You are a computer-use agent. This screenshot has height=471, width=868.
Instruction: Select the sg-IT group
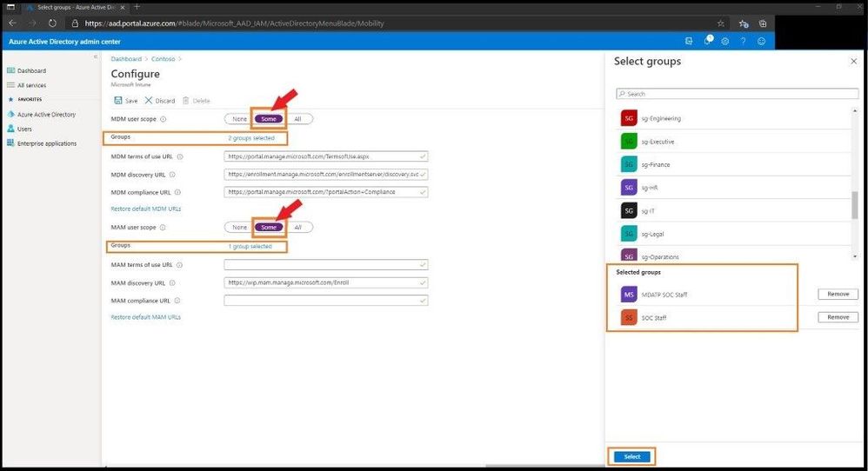(x=734, y=210)
